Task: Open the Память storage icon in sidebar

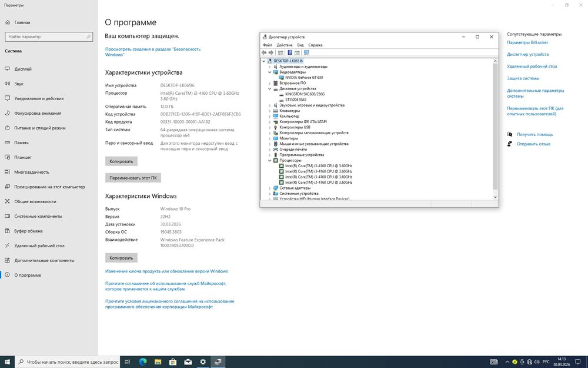Action: click(7, 142)
